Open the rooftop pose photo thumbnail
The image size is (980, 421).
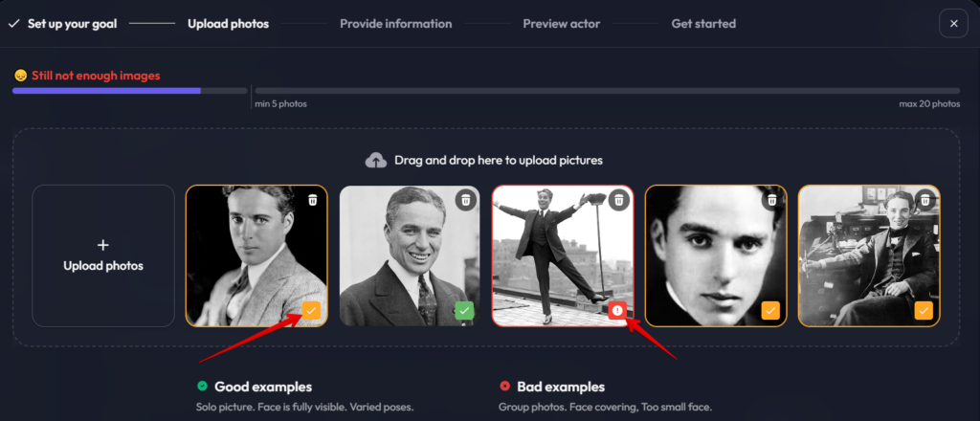(563, 255)
